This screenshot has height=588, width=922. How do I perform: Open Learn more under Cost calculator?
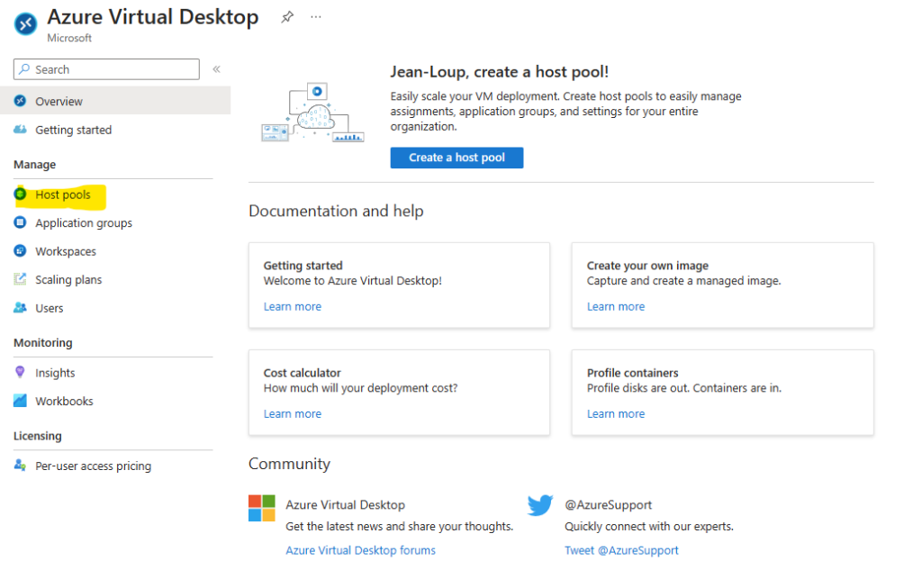pos(293,414)
